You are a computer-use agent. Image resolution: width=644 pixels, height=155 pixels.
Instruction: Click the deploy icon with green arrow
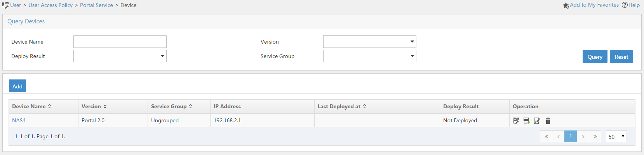[x=526, y=121]
